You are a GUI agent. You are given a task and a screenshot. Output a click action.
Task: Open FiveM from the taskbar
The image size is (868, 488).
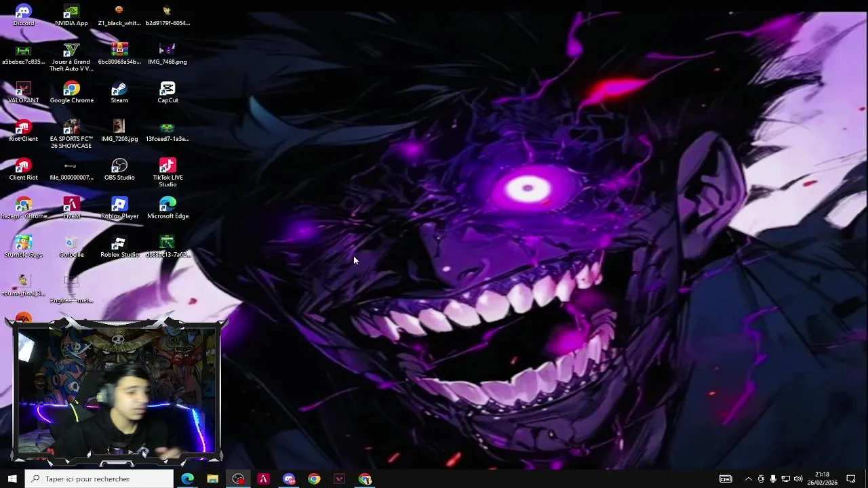(x=263, y=479)
